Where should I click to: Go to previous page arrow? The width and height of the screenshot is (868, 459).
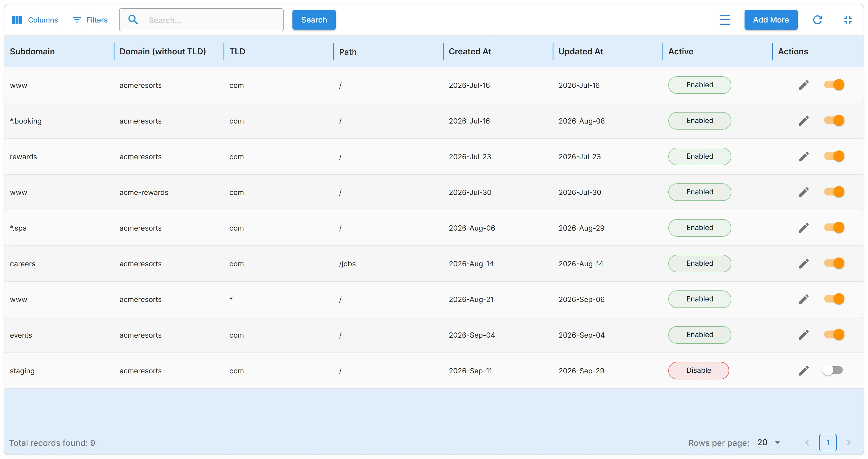click(x=807, y=443)
